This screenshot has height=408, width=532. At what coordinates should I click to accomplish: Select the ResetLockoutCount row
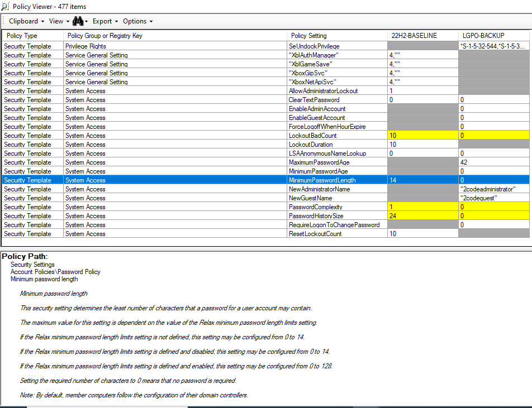(x=315, y=234)
